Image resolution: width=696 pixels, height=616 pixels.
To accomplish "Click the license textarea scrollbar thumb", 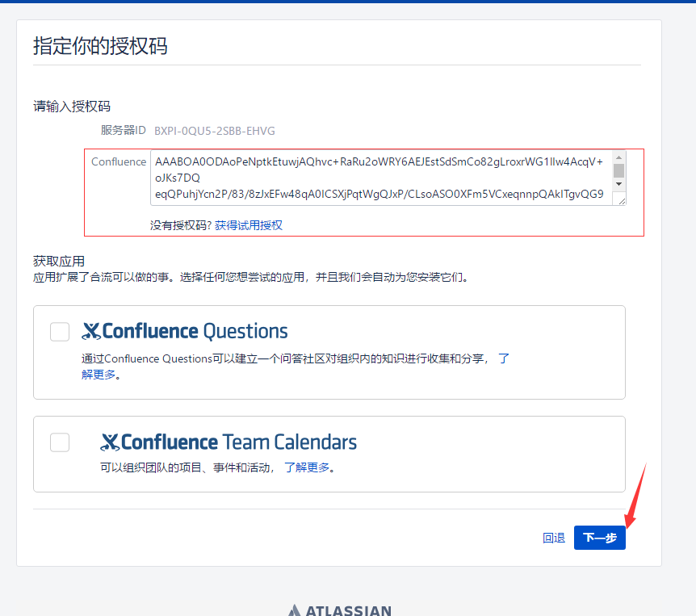I will 618,170.
